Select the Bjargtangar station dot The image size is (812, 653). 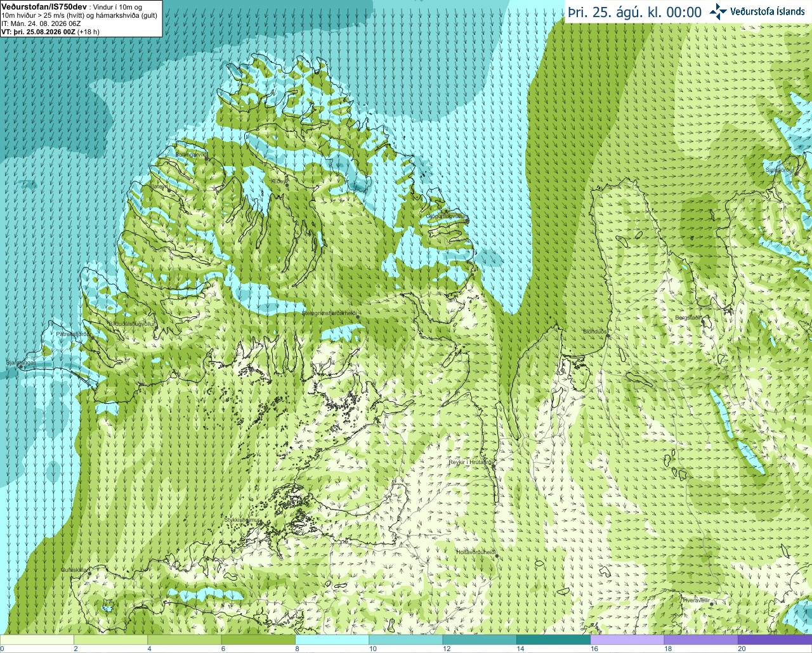(21, 366)
